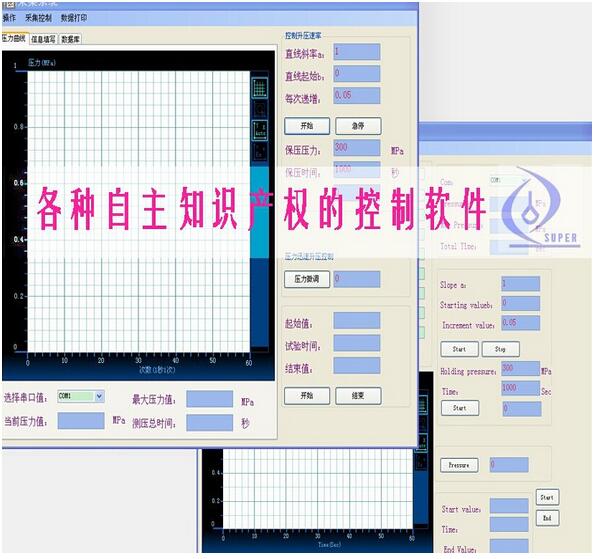Click the 控制升压速率 group label
The width and height of the screenshot is (597, 559).
(x=303, y=36)
